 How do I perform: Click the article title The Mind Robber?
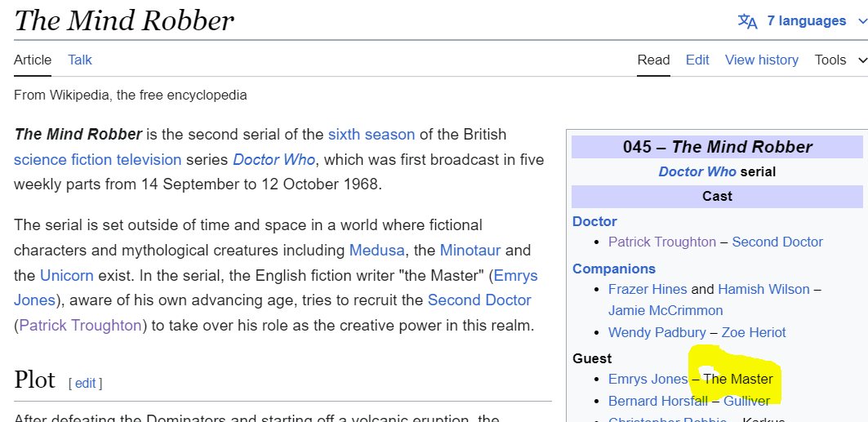tap(124, 21)
